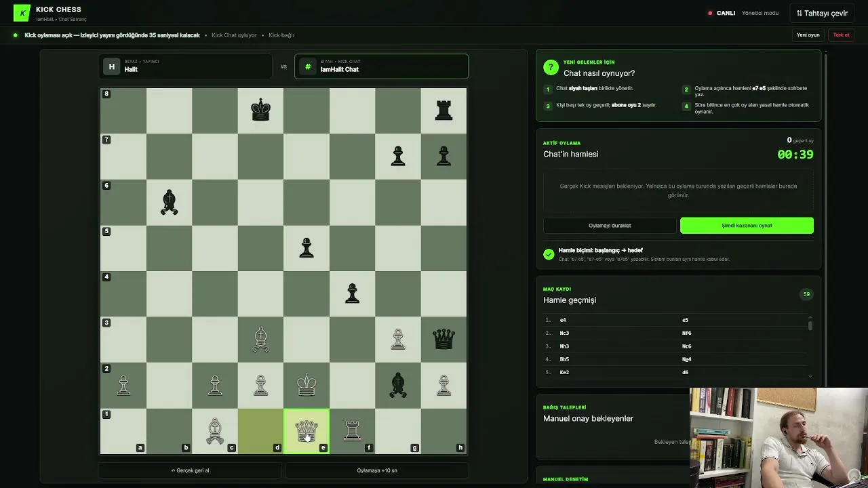Click move Nc3 in the move history
The height and width of the screenshot is (488, 868).
(x=564, y=333)
